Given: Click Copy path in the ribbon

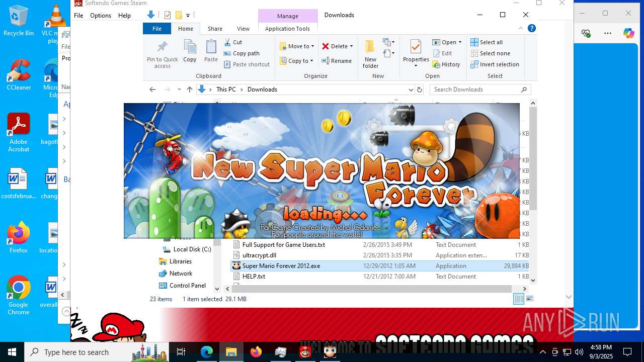Looking at the screenshot, I should click(242, 53).
